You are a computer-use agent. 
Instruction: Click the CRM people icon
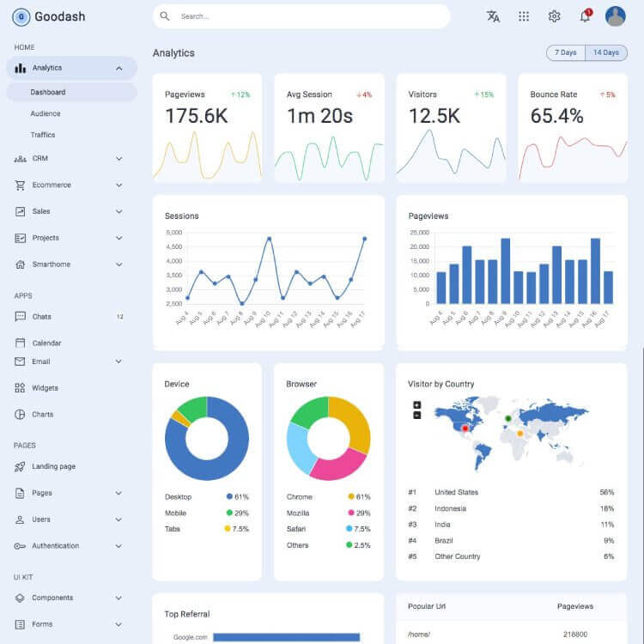pos(20,159)
